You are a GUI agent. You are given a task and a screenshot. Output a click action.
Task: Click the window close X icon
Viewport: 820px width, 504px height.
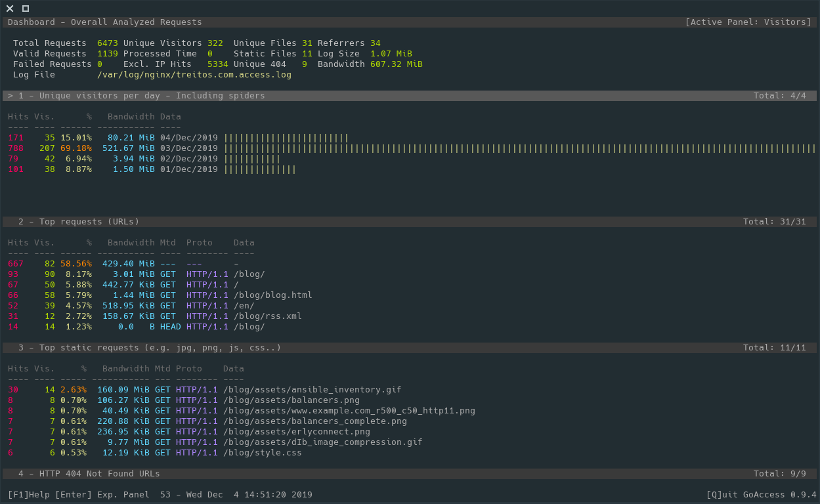(x=10, y=9)
